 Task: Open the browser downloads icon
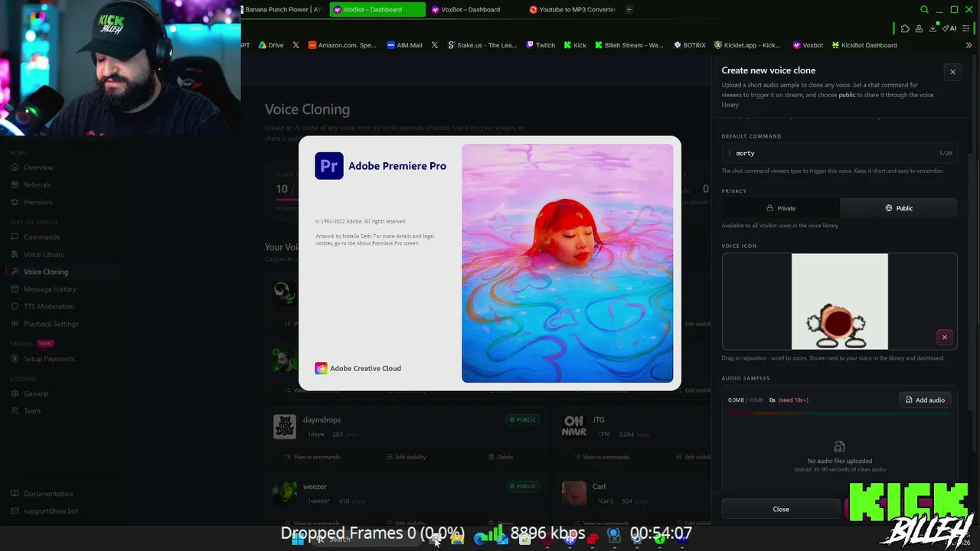[933, 29]
